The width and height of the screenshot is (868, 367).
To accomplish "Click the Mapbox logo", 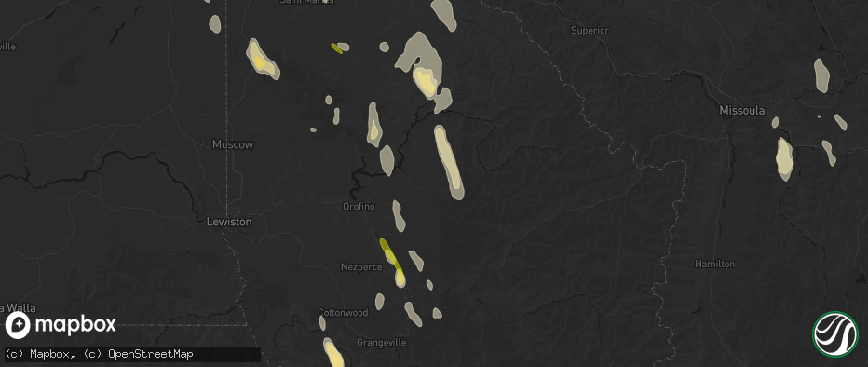I will (x=61, y=325).
